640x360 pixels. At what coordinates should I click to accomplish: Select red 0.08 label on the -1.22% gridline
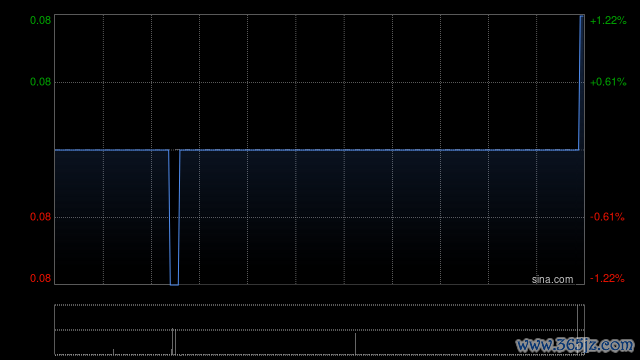pyautogui.click(x=40, y=278)
